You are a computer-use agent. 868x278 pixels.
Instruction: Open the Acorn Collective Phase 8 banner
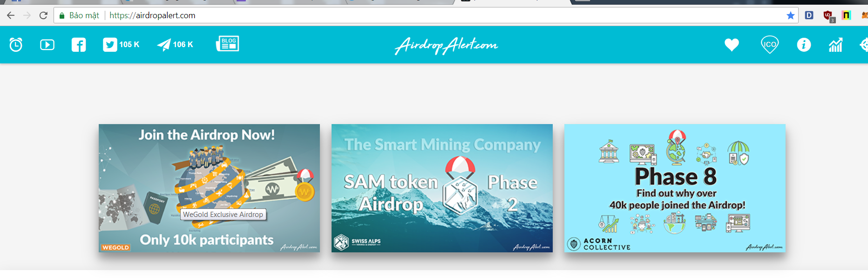pyautogui.click(x=675, y=188)
